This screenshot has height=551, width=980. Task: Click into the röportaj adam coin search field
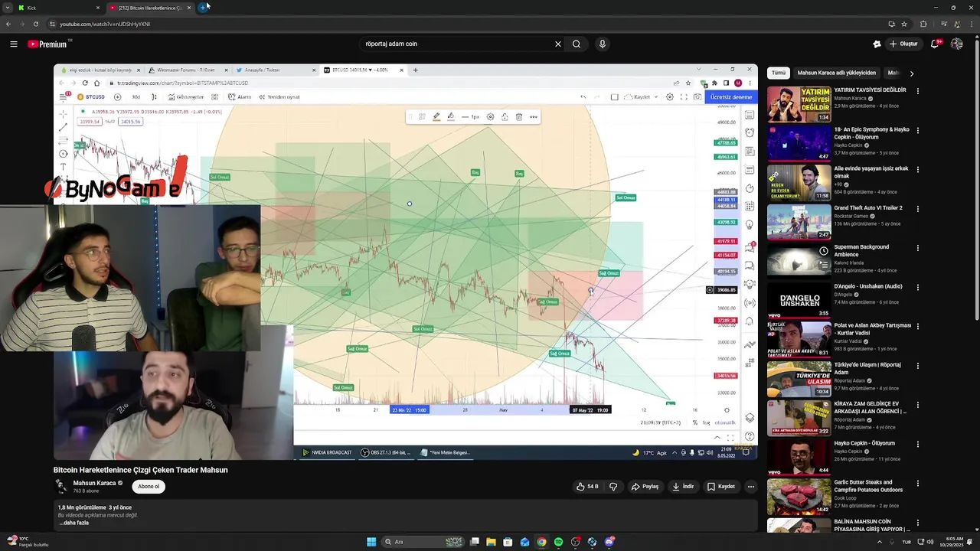[456, 44]
